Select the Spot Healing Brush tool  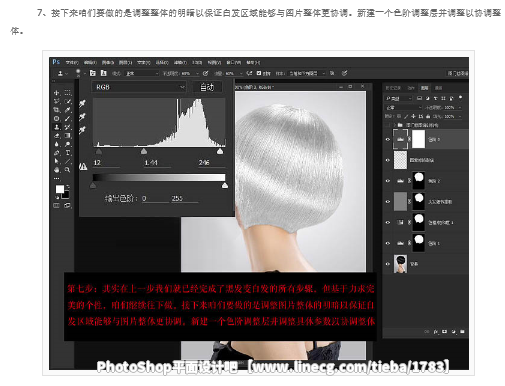(x=57, y=119)
